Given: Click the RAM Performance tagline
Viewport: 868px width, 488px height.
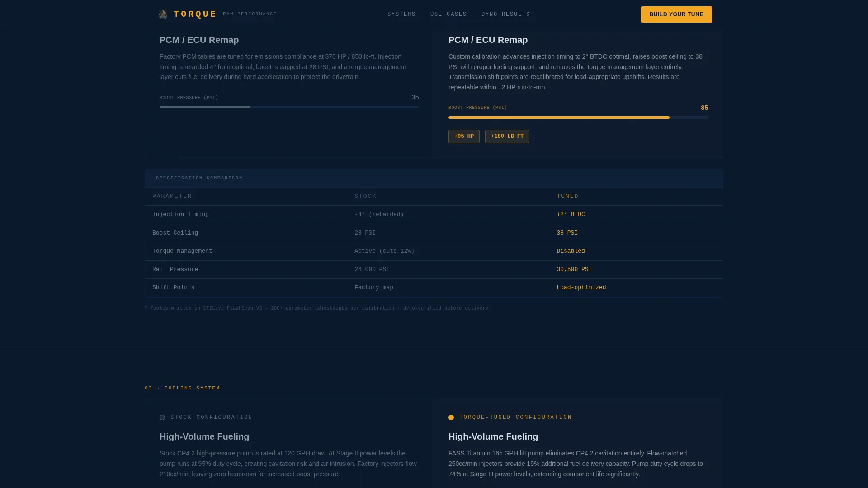Looking at the screenshot, I should 250,14.
